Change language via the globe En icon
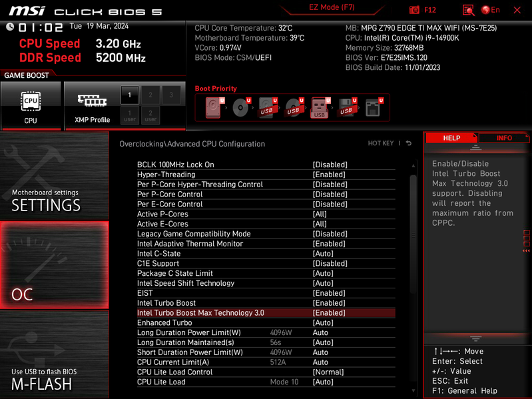Viewport: 532px width, 399px height. point(490,10)
